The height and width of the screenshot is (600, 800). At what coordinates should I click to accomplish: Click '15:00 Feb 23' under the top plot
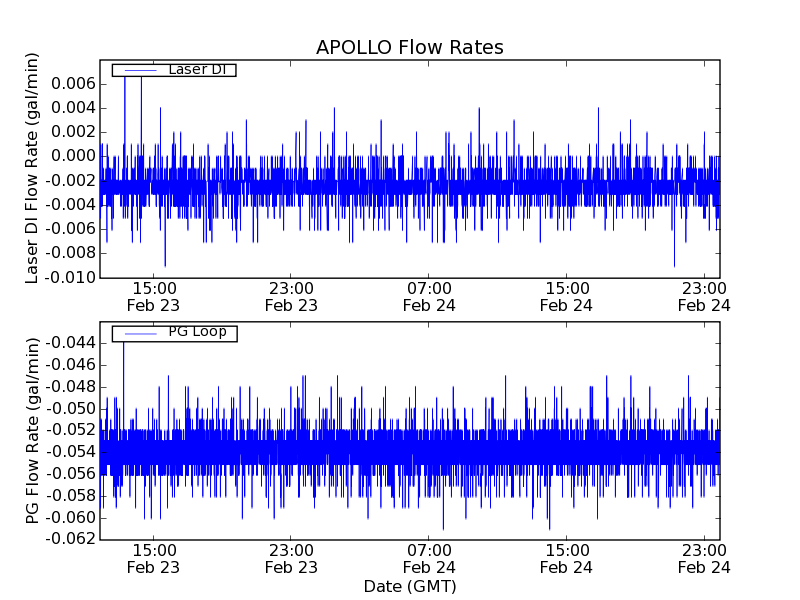[153, 297]
